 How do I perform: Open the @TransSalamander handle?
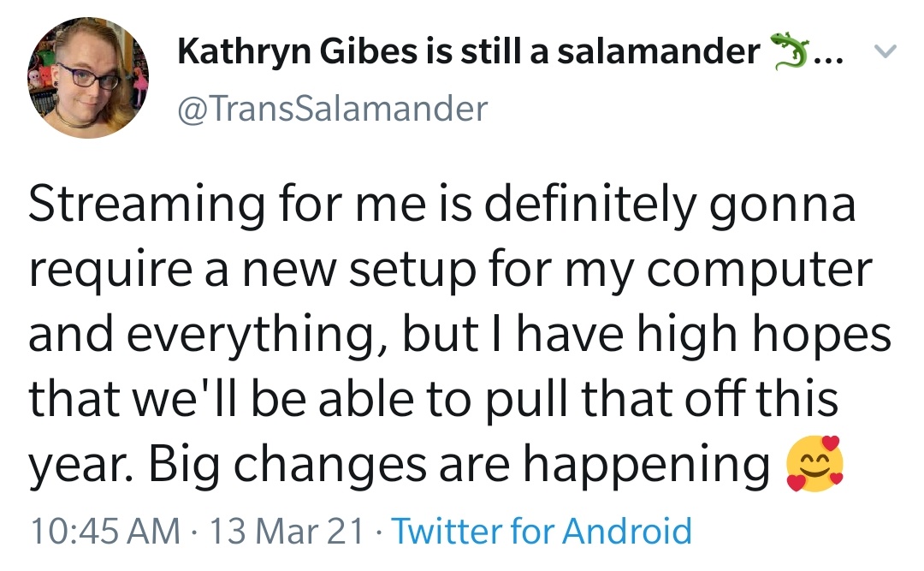pos(332,109)
